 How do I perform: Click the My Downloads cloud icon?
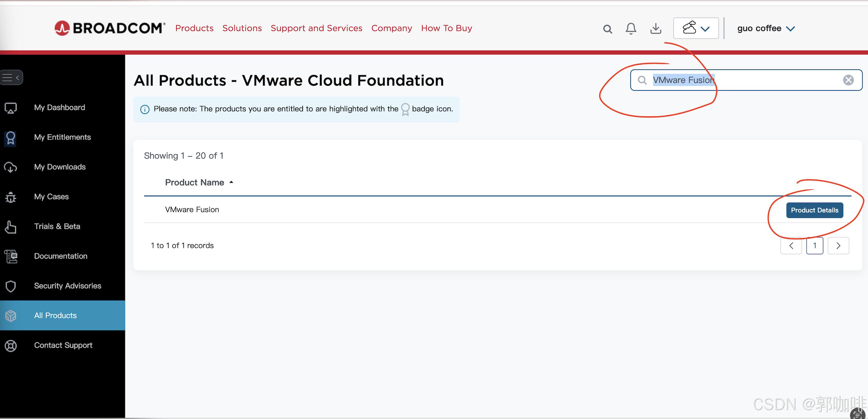coord(11,167)
